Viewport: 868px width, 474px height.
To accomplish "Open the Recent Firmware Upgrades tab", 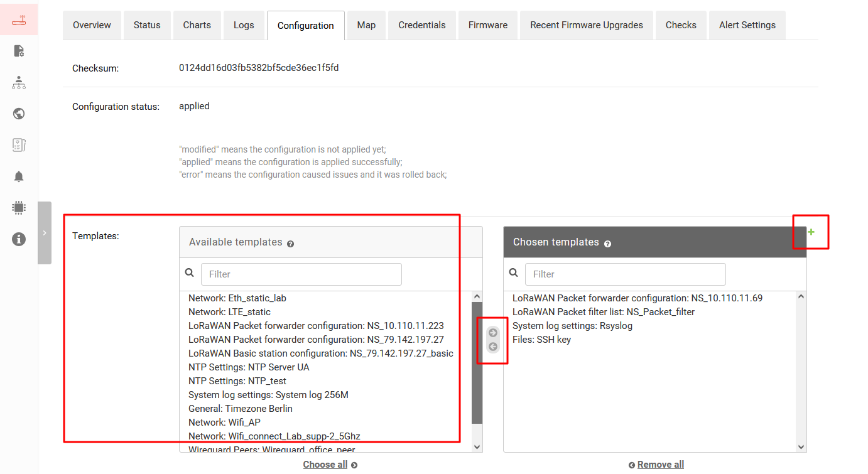I will [x=586, y=25].
